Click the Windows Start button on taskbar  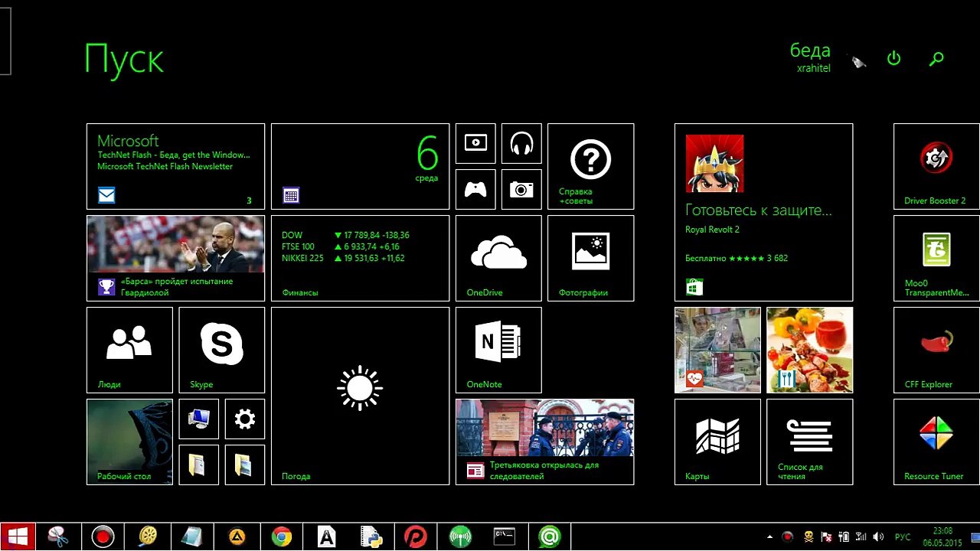pyautogui.click(x=17, y=537)
